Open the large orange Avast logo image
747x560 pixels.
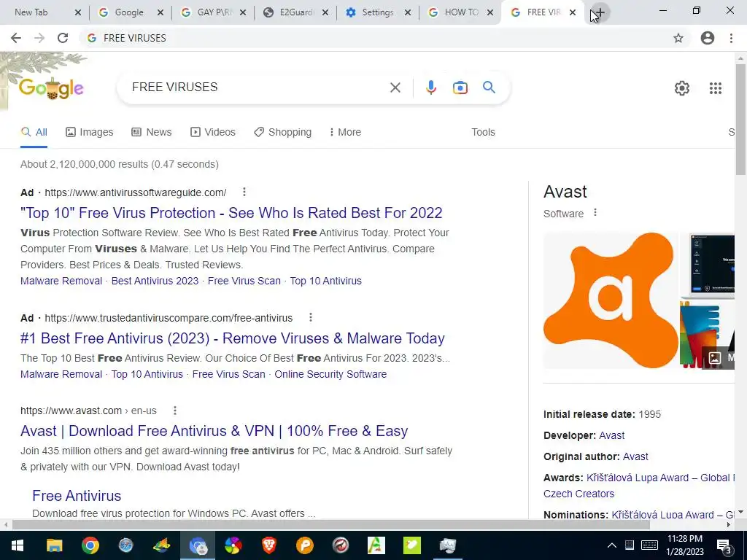point(611,300)
